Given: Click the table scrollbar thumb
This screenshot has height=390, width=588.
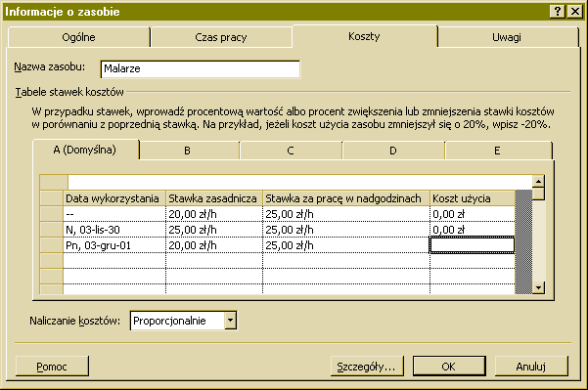Looking at the screenshot, I should click(x=538, y=194).
